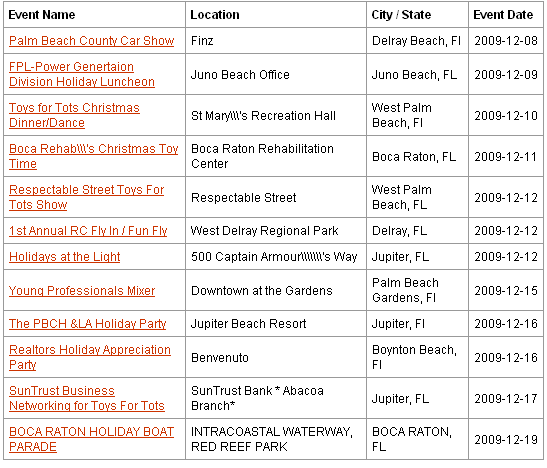Open SunTrust Business Networking for Toys For Tots link
Viewport: 547px width, 468px height.
click(87, 398)
